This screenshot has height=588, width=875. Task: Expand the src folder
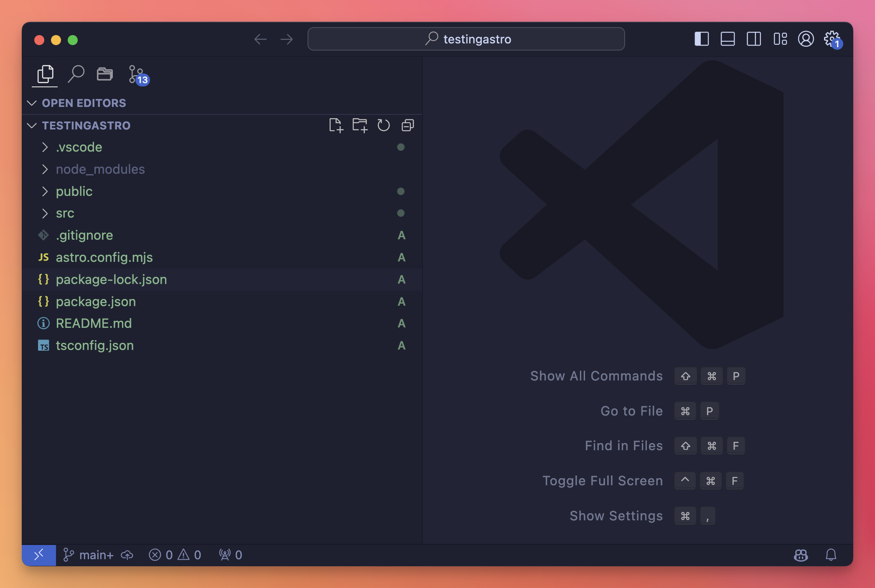click(x=65, y=213)
